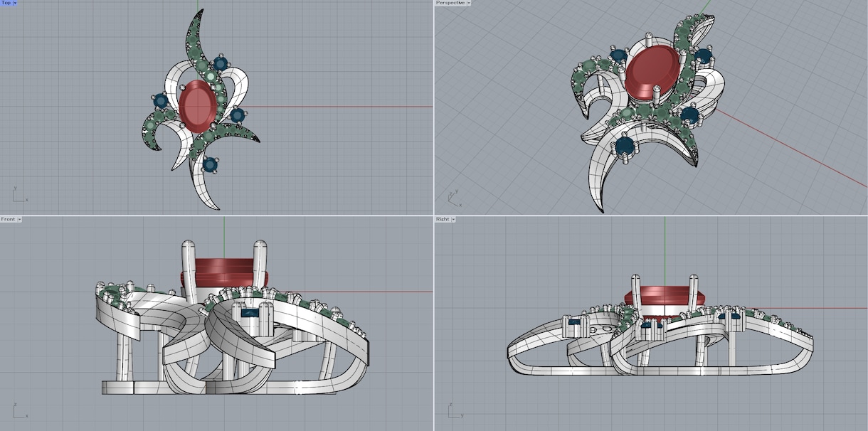Viewport: 868px width, 431px height.
Task: Select the red oval gem in Top viewport
Action: 197,106
